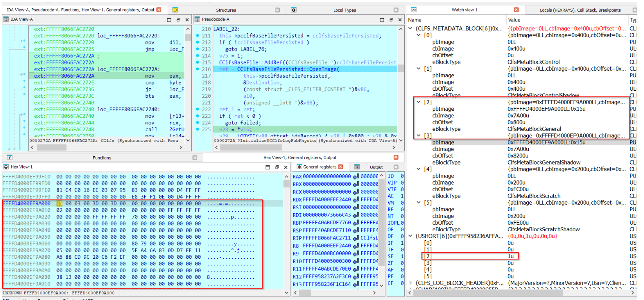Screen dimensions: 644x300
Task: Close the Structures tab
Action: (277, 10)
